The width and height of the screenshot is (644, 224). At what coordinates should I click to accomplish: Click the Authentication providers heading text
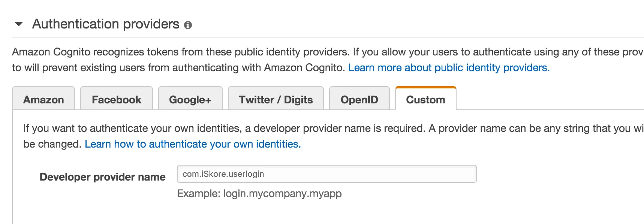(106, 24)
